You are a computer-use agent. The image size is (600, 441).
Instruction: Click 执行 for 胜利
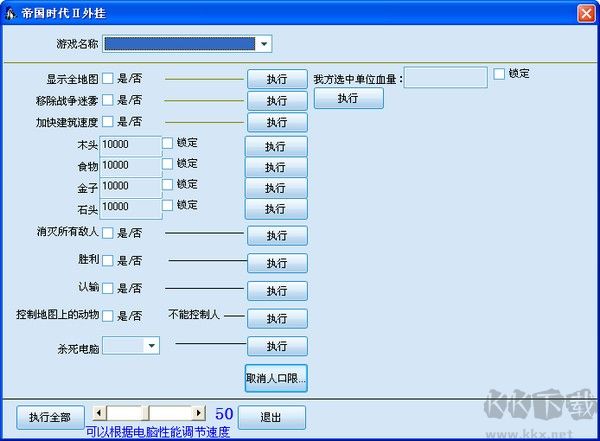[x=277, y=263]
